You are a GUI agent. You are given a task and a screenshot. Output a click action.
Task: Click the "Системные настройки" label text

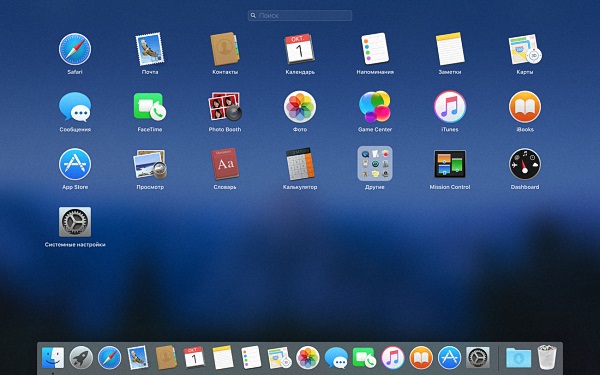(75, 245)
